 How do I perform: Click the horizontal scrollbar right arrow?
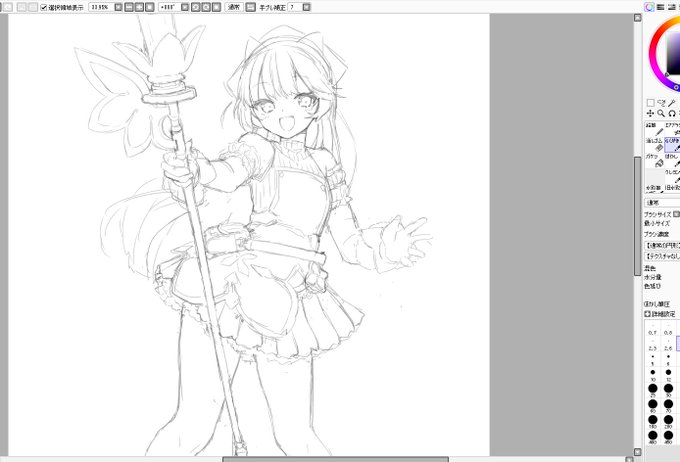pyautogui.click(x=630, y=459)
